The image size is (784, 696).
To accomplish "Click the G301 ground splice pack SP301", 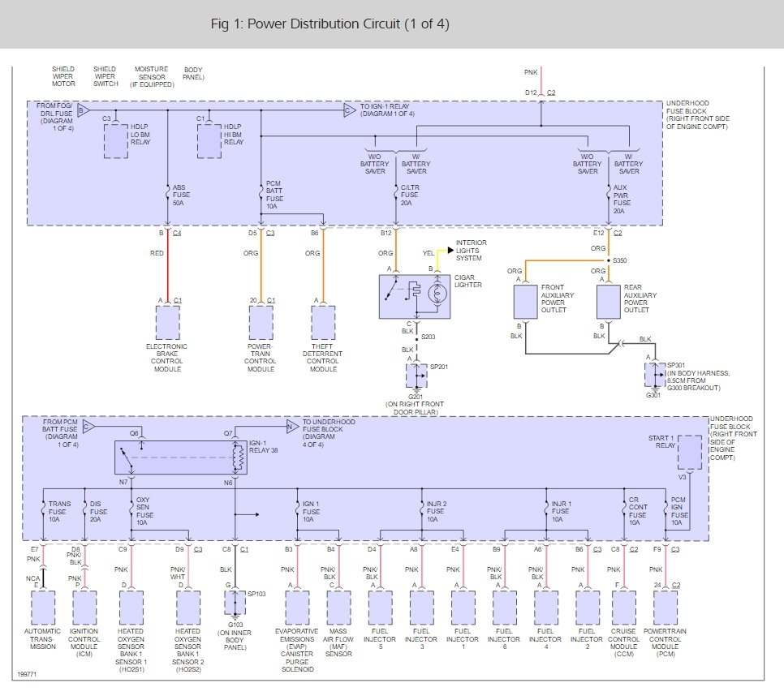I will (x=655, y=374).
